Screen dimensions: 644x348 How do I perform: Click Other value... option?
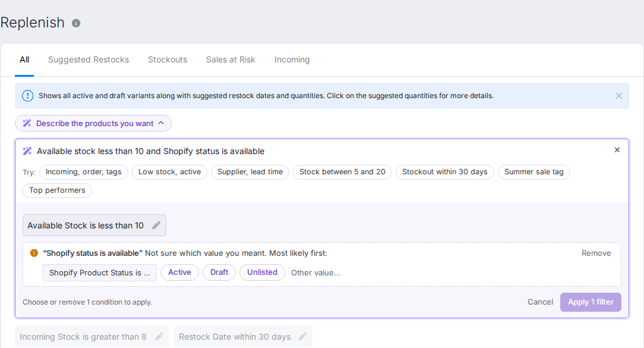pyautogui.click(x=315, y=272)
